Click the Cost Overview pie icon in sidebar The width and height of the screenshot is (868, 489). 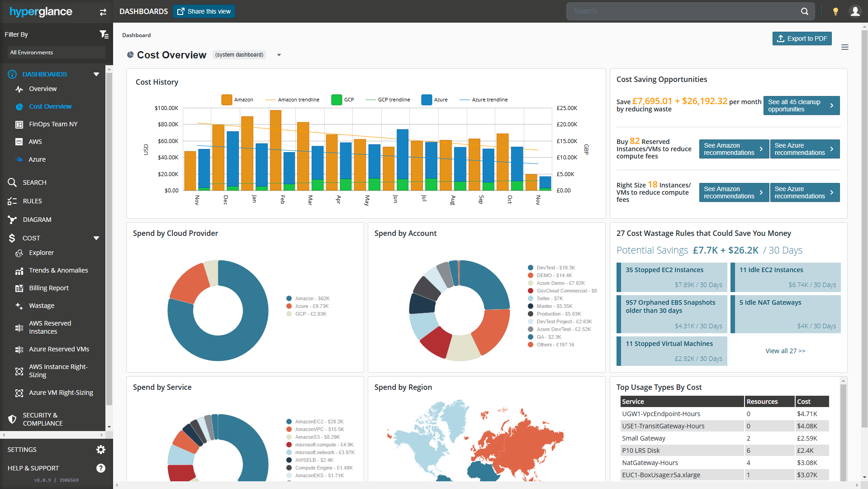pyautogui.click(x=19, y=107)
